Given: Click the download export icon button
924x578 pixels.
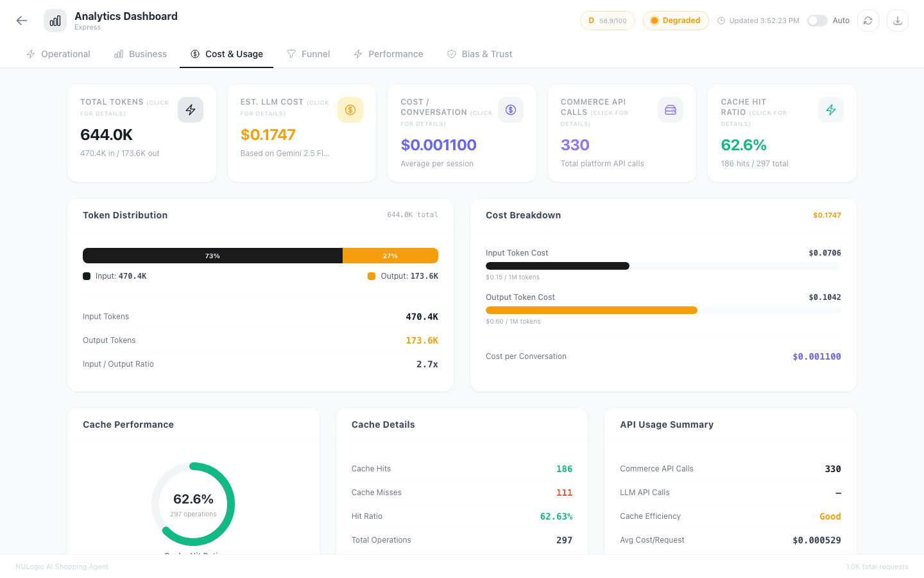Looking at the screenshot, I should [898, 21].
